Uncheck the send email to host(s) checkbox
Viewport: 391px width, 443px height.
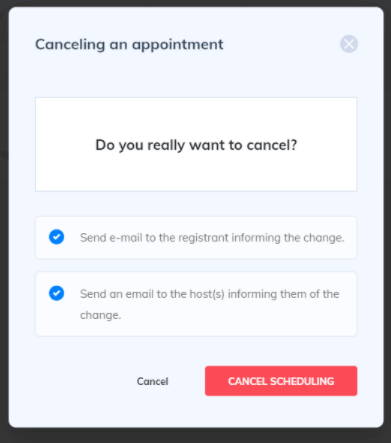point(57,293)
